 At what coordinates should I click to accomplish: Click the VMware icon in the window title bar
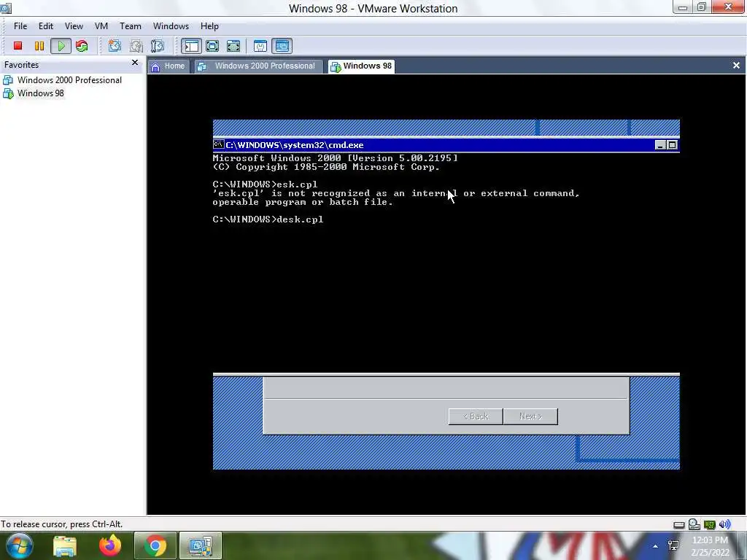6,7
